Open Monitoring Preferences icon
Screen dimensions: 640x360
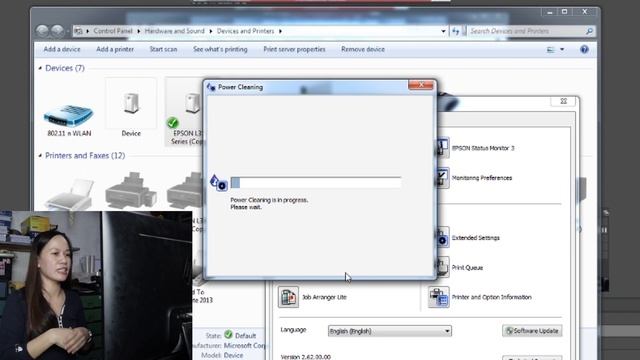pyautogui.click(x=442, y=178)
